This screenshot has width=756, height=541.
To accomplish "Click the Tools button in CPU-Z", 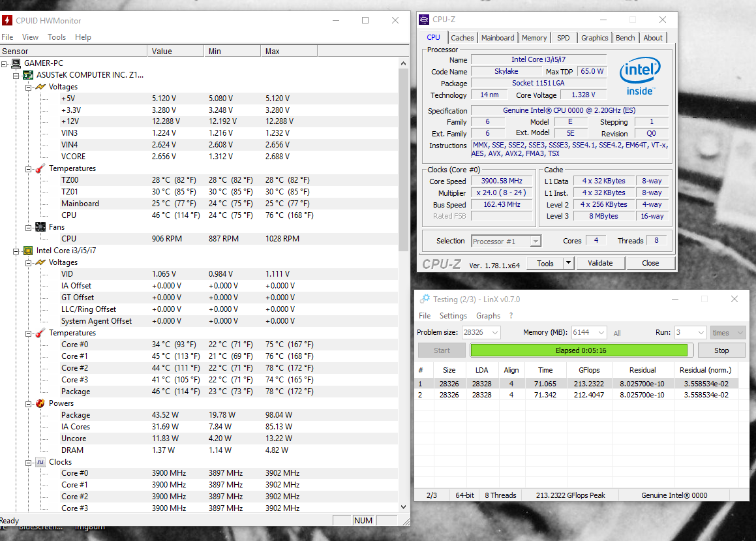I will (x=545, y=263).
